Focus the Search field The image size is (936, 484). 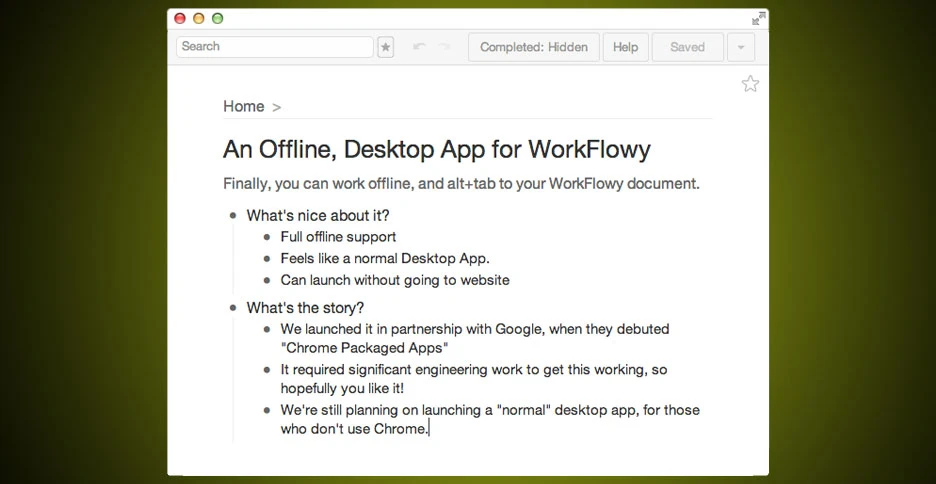(x=275, y=47)
